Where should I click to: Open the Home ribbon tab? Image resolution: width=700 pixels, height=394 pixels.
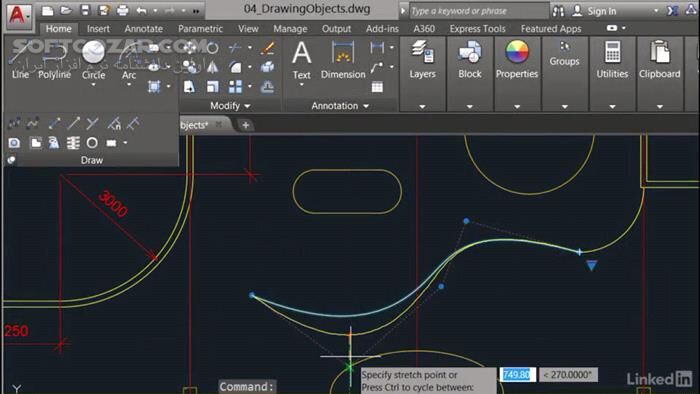pyautogui.click(x=58, y=29)
